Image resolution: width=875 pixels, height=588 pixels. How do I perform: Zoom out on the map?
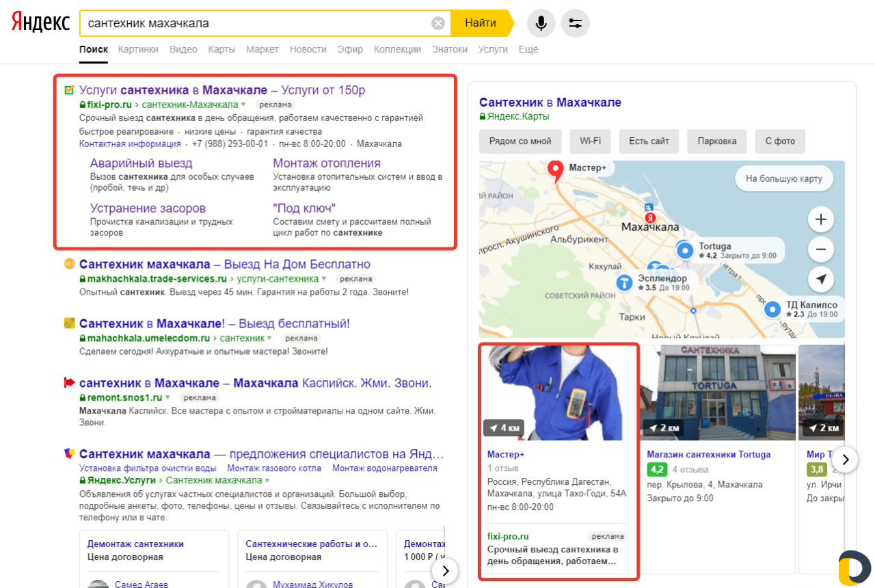(x=821, y=250)
